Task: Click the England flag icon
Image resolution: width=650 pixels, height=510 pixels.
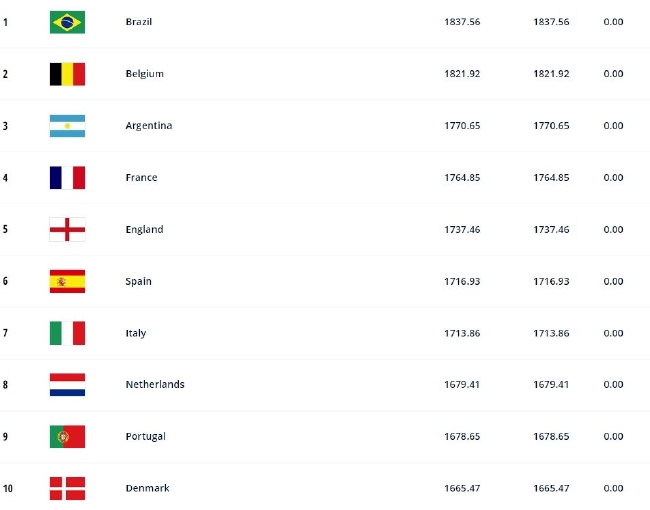Action: (67, 230)
